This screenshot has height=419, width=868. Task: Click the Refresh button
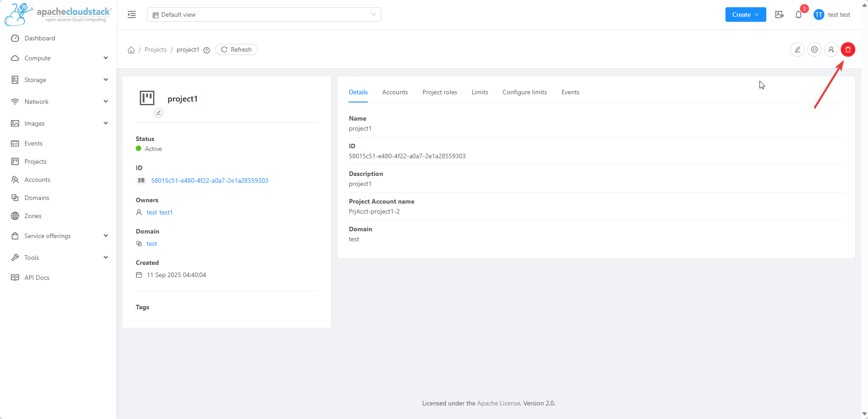[236, 49]
